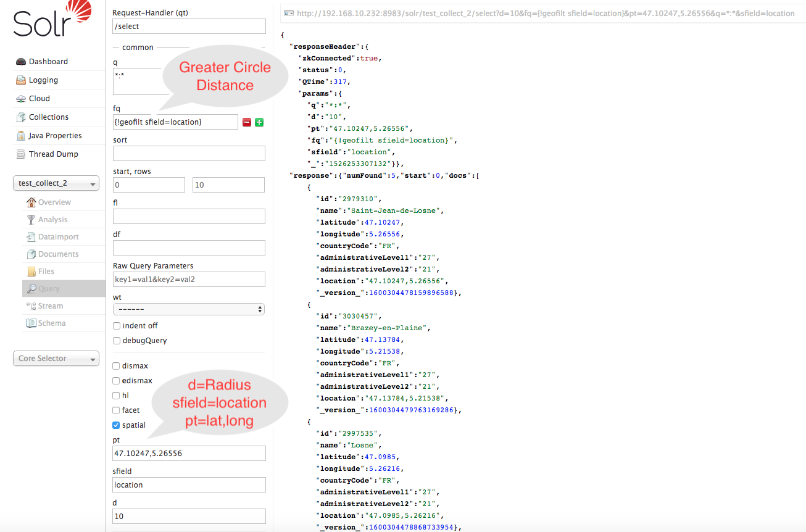Open the Thread Dump page
Screen dimensions: 806x532
54,154
